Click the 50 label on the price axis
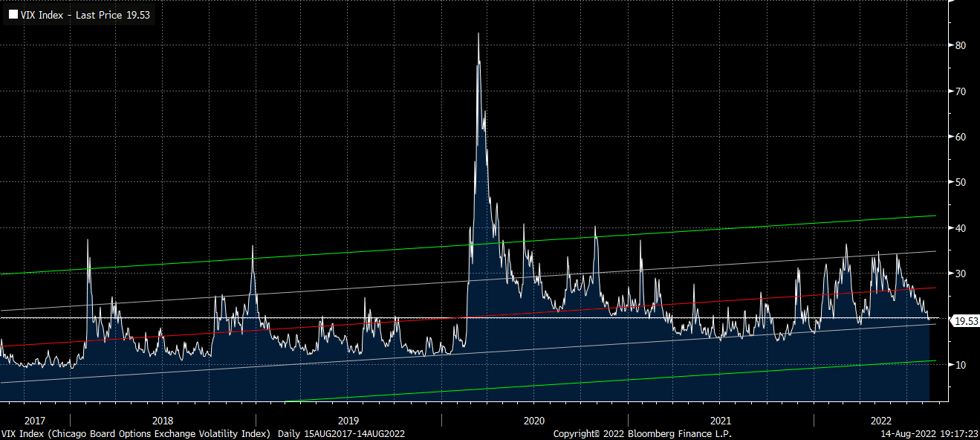Viewport: 980px width, 440px height. (959, 182)
